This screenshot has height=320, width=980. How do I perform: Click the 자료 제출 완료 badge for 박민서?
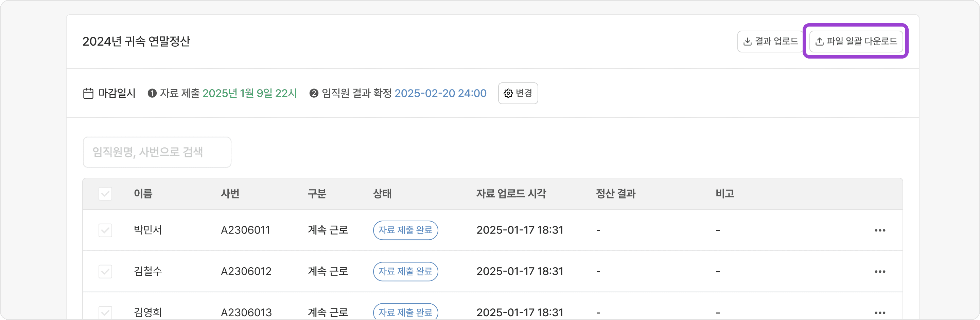405,230
